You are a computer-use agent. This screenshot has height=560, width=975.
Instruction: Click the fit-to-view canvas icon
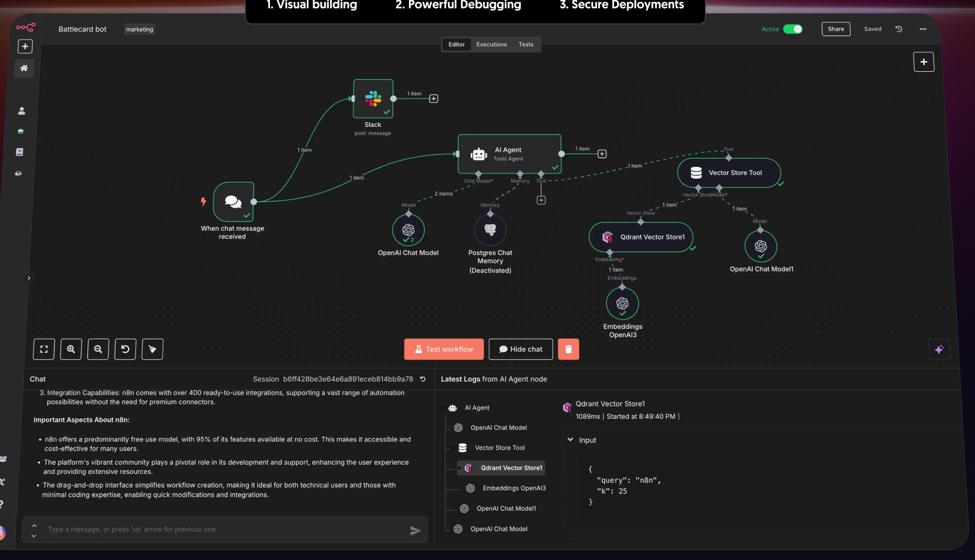(44, 349)
